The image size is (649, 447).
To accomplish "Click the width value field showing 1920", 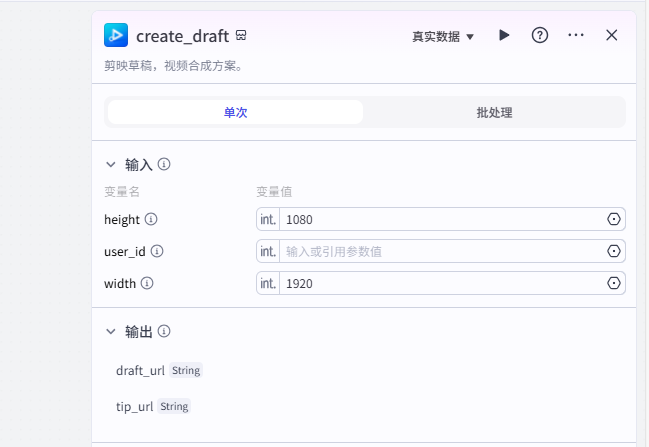I will (441, 283).
